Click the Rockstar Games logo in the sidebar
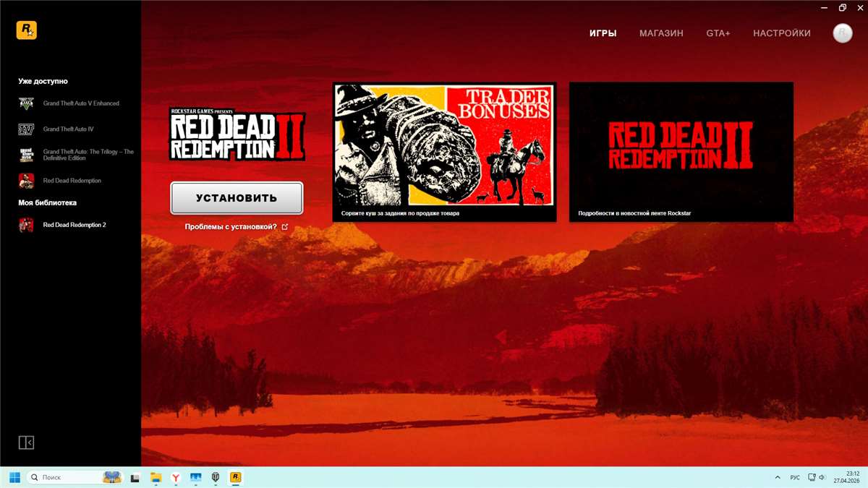This screenshot has width=868, height=488. pyautogui.click(x=27, y=30)
